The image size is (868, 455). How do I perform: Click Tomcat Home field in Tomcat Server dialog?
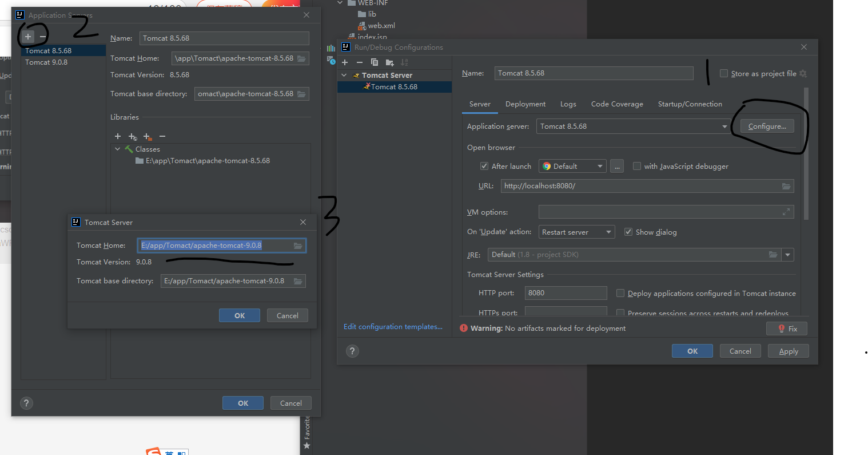(x=214, y=246)
